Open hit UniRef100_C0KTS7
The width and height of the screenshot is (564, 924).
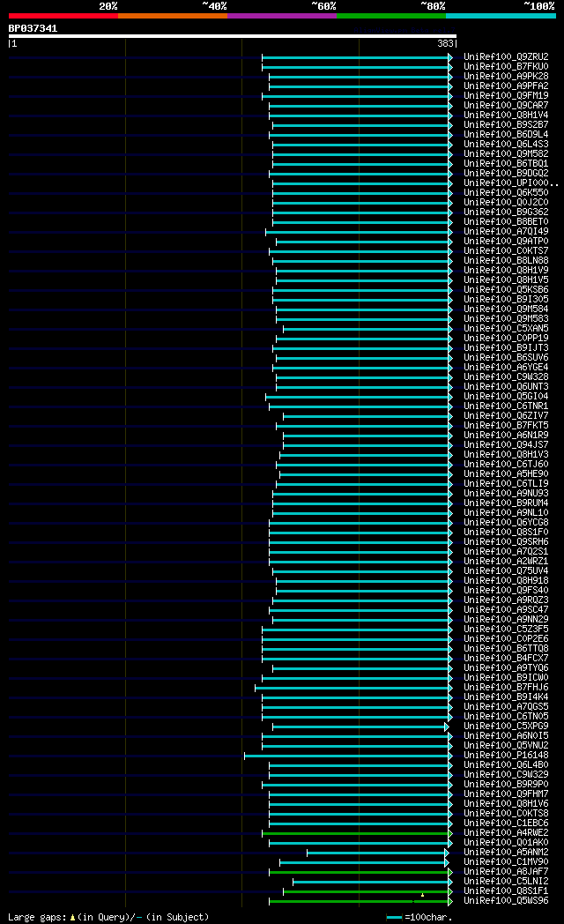(506, 251)
